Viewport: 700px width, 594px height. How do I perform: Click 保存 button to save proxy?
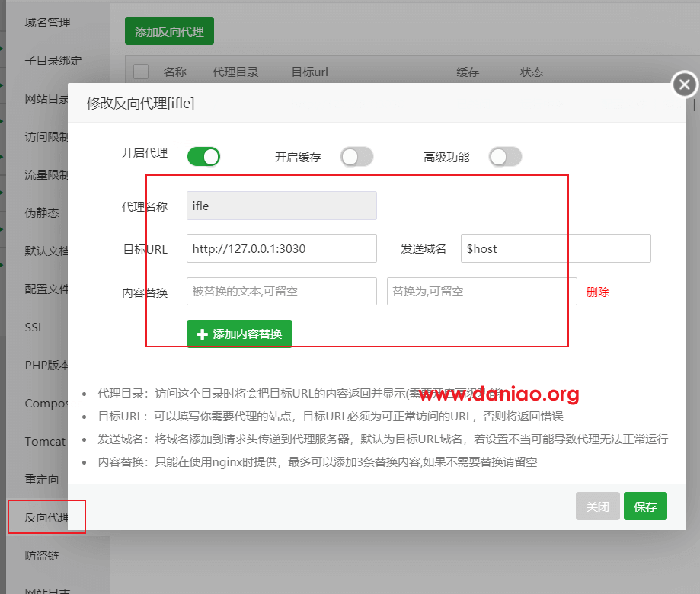[645, 506]
